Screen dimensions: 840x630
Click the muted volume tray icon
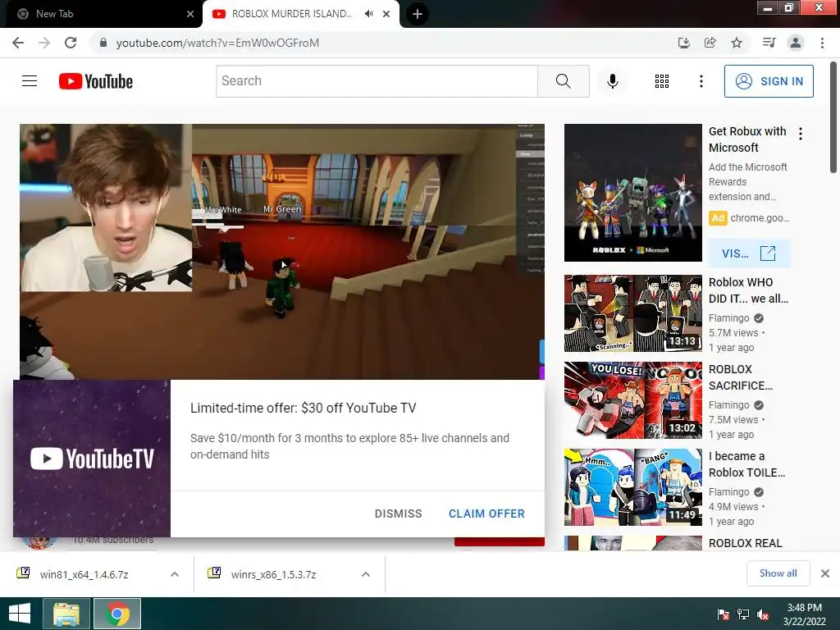pyautogui.click(x=763, y=614)
